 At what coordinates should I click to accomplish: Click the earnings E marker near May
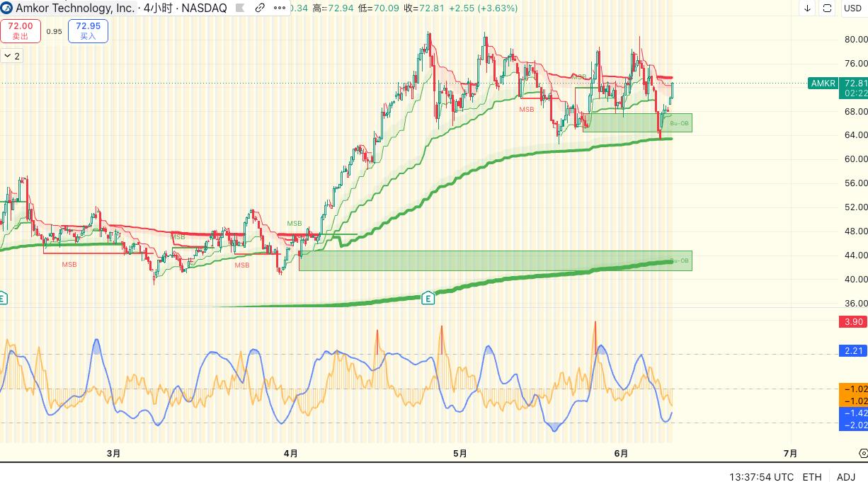tap(428, 297)
